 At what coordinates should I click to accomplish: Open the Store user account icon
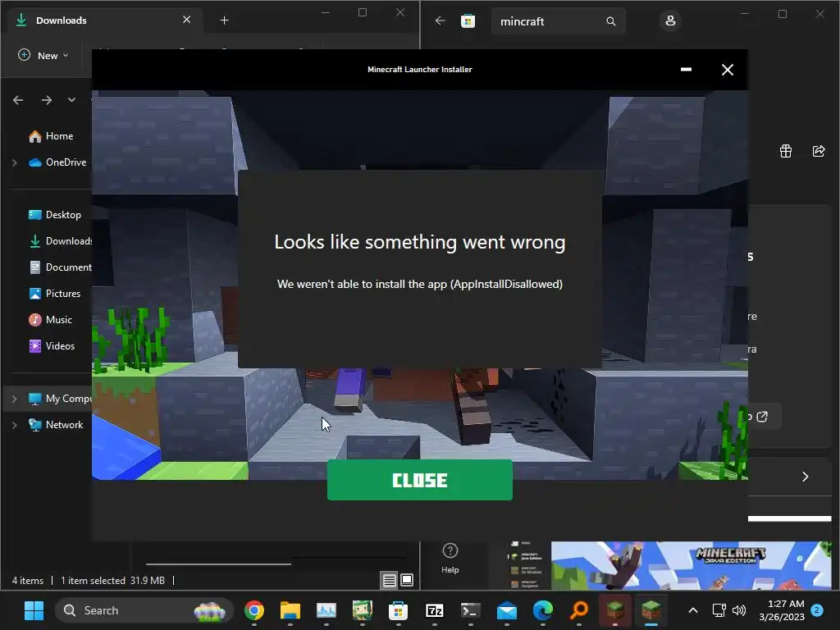pyautogui.click(x=670, y=21)
